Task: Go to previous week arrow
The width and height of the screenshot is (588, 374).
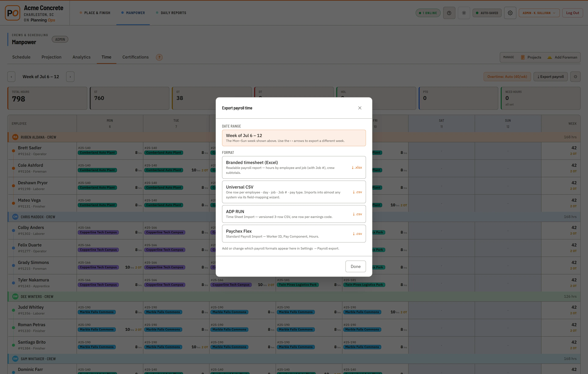Action: click(11, 76)
